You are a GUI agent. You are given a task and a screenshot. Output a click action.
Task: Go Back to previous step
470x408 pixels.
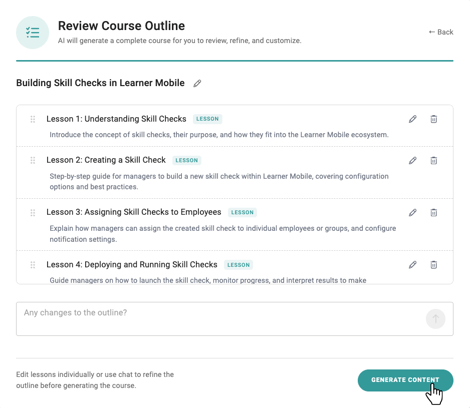click(441, 32)
